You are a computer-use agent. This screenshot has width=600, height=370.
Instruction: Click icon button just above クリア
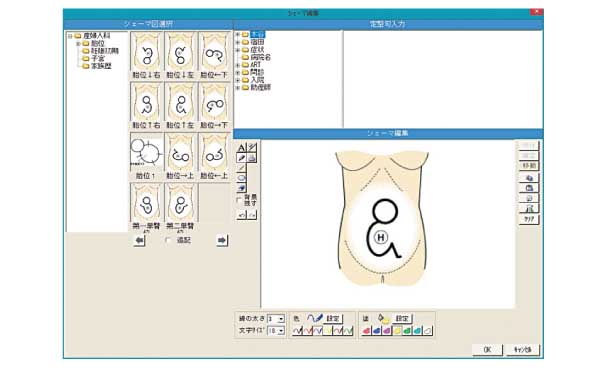pyautogui.click(x=529, y=209)
